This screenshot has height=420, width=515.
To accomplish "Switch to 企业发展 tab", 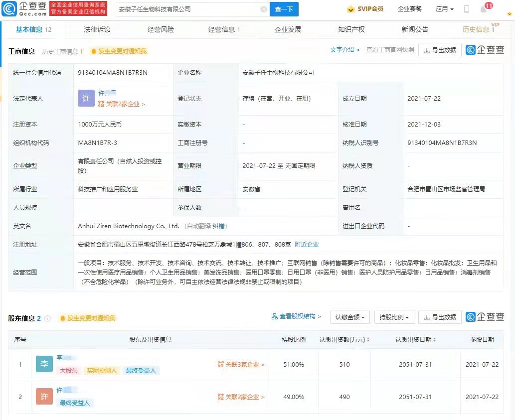I will tap(288, 29).
